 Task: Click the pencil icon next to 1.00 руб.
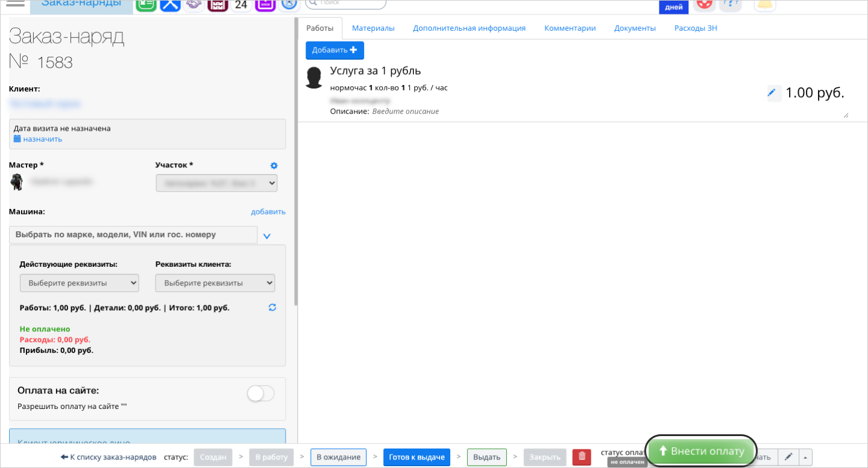pyautogui.click(x=771, y=93)
